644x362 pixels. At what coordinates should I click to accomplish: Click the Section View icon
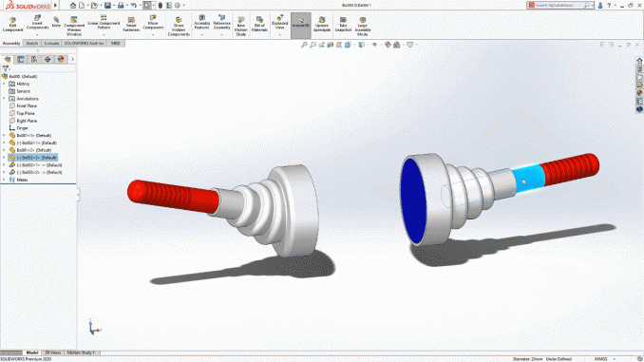tap(331, 45)
